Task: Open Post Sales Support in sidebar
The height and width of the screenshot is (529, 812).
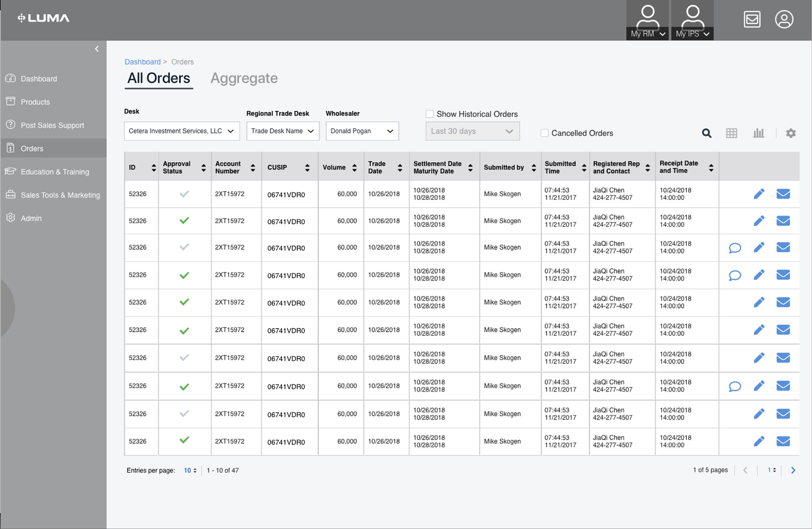Action: 52,125
